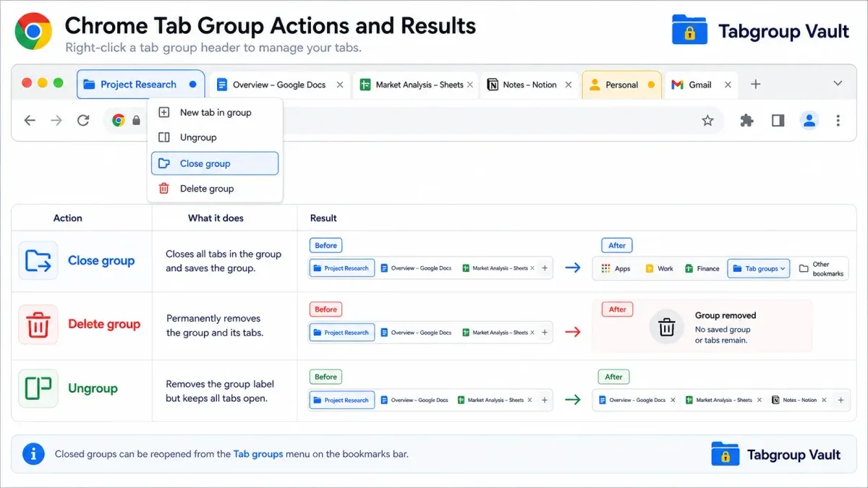Click Project Research chip in Delete group row
Image resolution: width=868 pixels, height=488 pixels.
point(342,333)
